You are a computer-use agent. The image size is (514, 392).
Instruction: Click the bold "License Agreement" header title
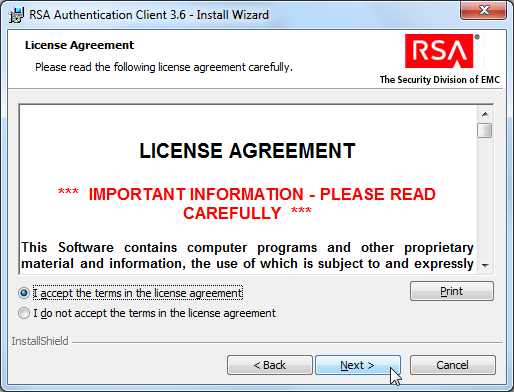tap(79, 45)
